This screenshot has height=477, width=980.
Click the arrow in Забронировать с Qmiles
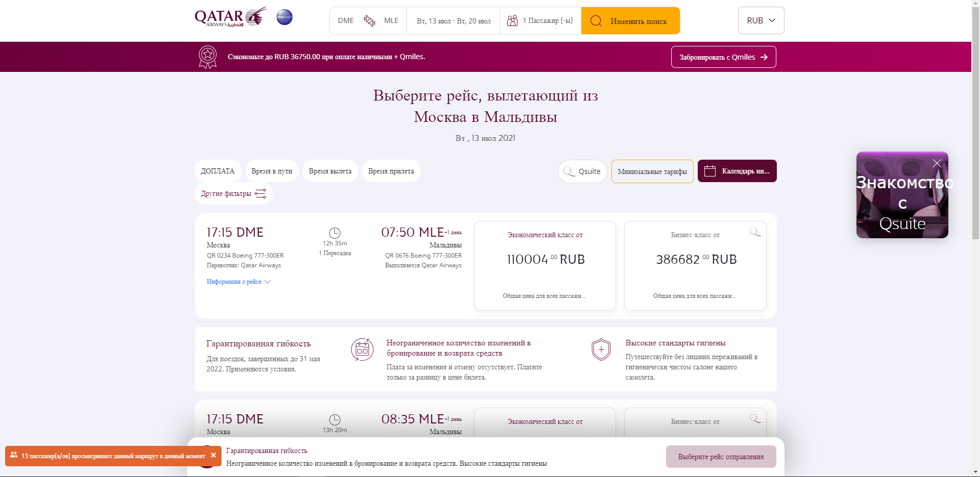764,57
